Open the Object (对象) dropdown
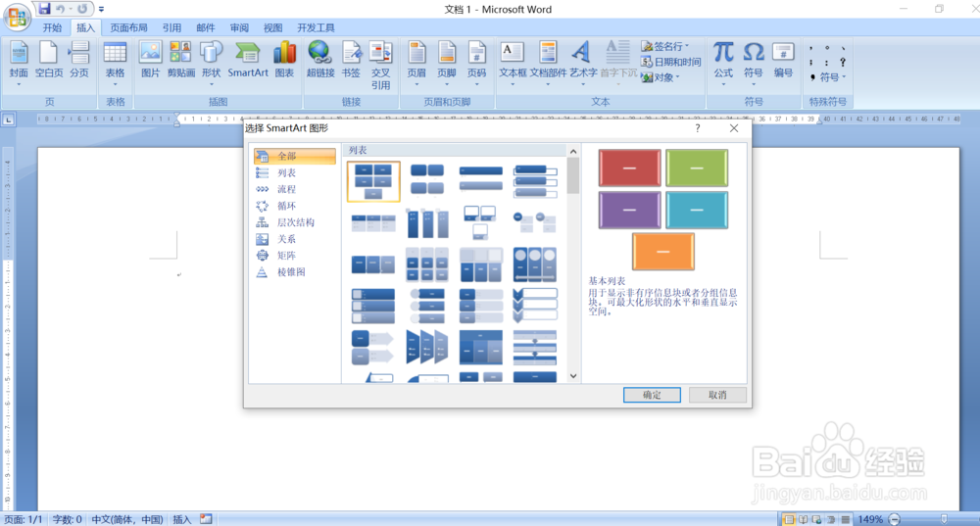The height and width of the screenshot is (526, 980). coord(661,77)
